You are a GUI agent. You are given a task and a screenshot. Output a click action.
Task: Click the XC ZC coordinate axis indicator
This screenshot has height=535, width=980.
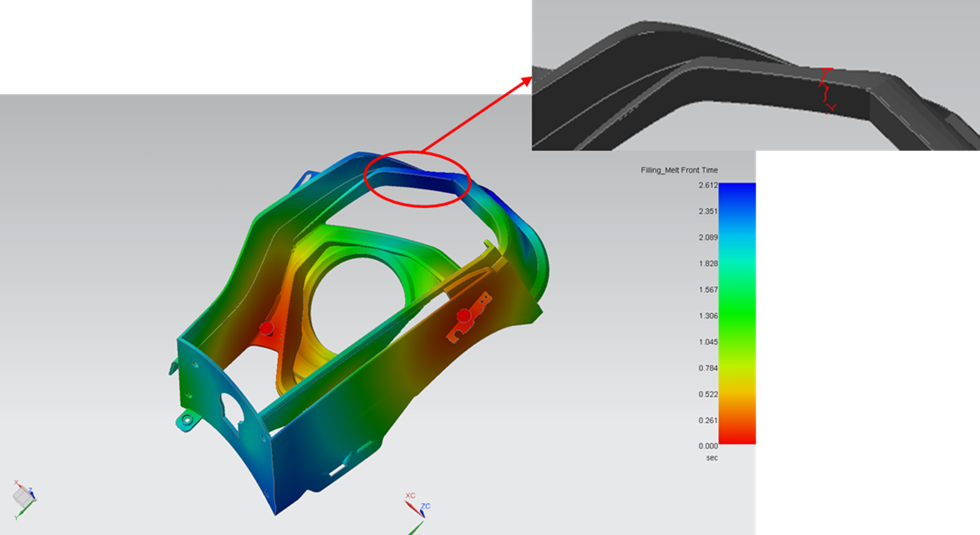(x=417, y=512)
